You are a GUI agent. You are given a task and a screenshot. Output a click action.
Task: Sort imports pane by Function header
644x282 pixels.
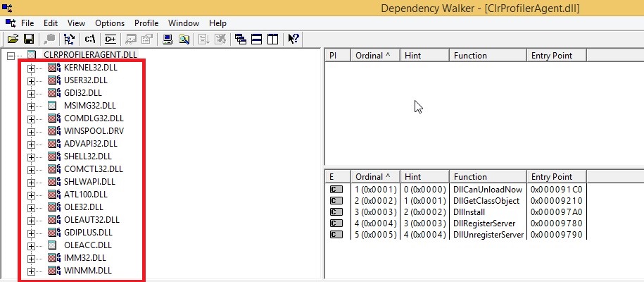pos(488,56)
